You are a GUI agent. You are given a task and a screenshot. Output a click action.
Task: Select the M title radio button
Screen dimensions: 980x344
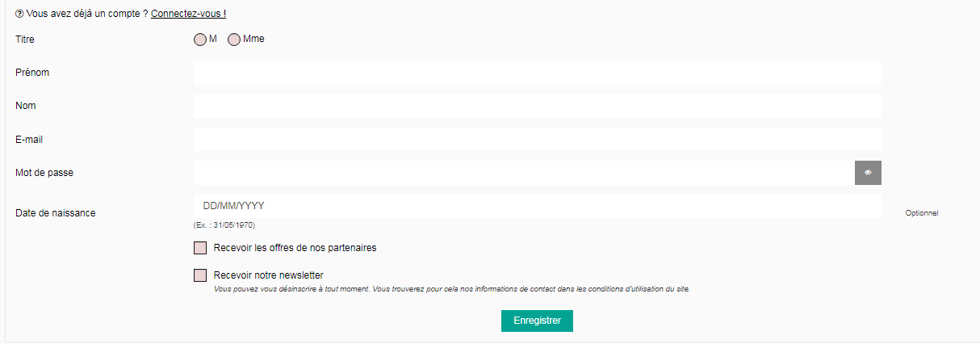pyautogui.click(x=200, y=40)
